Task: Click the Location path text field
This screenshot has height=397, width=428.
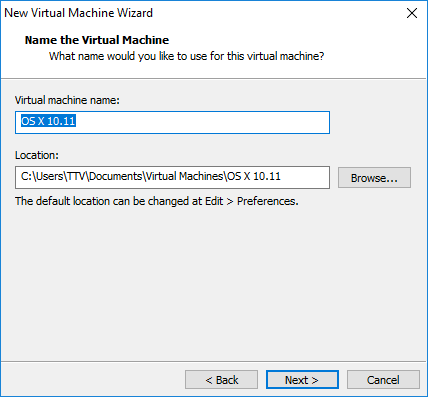Action: [x=172, y=177]
